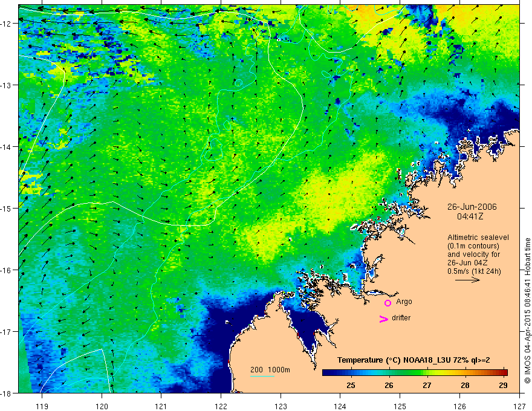This screenshot has height=411, width=532.
Task: Click the magenta Argo circle legend symbol
Action: tap(388, 303)
